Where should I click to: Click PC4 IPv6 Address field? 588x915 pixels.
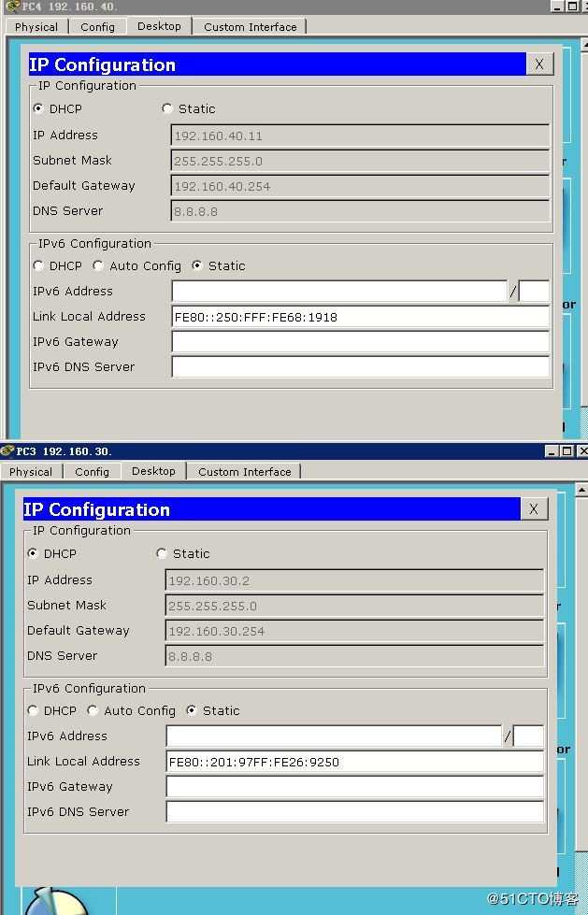tap(339, 292)
